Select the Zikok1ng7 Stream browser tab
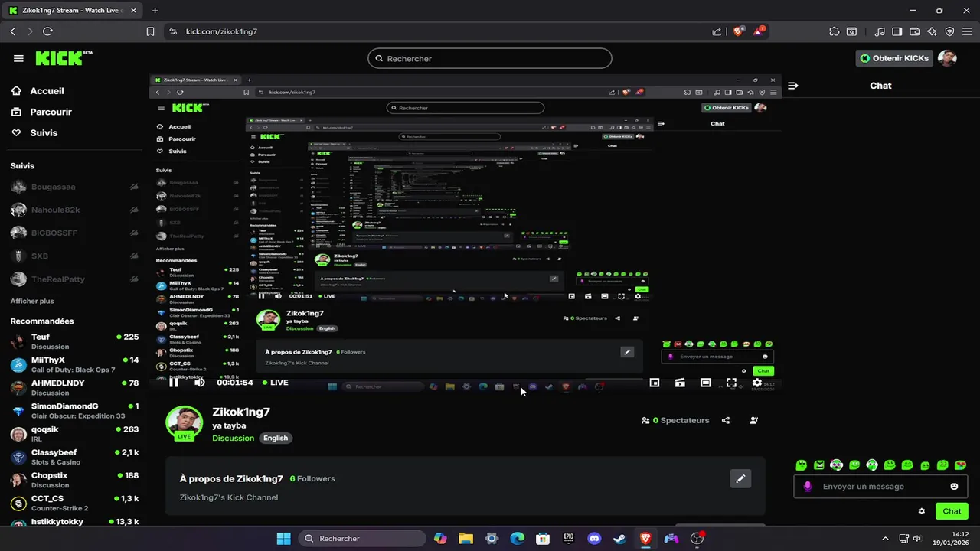 pyautogui.click(x=70, y=11)
